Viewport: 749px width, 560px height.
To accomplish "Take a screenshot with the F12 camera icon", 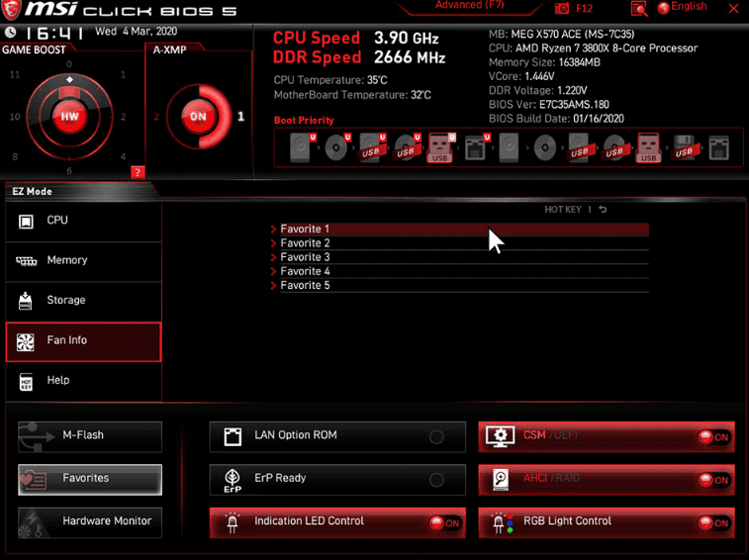I will 562,8.
